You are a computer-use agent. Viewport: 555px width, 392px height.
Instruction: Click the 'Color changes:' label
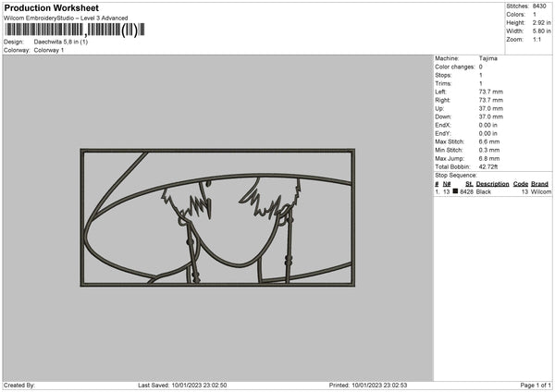click(x=455, y=67)
